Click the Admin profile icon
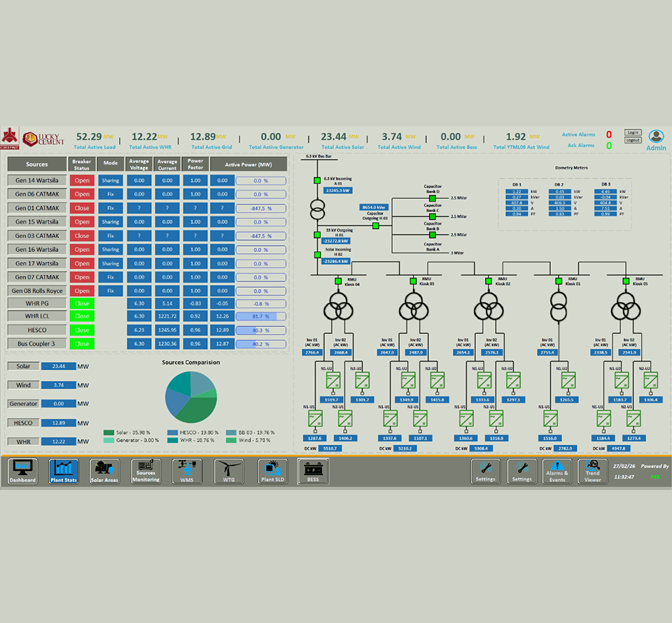Screen dimensions: 672x623 (x=655, y=137)
